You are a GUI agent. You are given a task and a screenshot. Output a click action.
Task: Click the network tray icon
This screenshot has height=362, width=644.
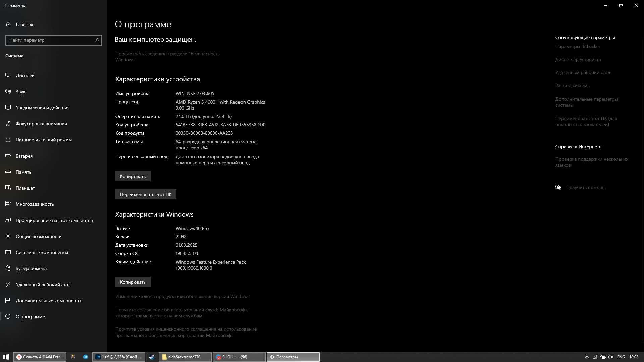coord(595,357)
